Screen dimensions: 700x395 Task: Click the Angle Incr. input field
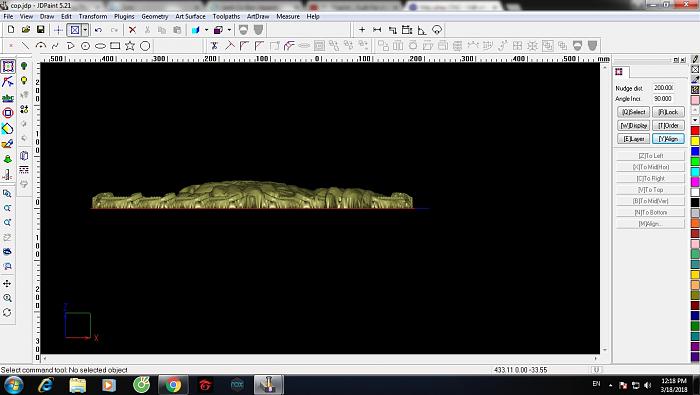(x=663, y=99)
